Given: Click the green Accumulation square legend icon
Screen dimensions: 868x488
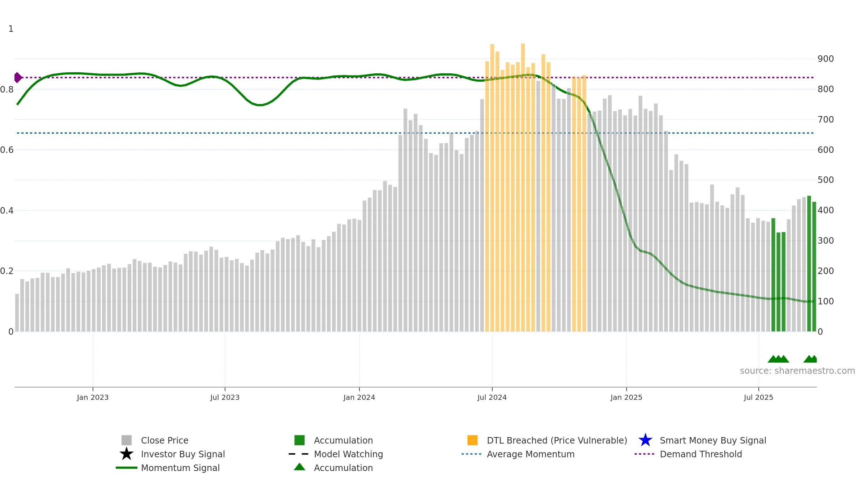Looking at the screenshot, I should (299, 440).
